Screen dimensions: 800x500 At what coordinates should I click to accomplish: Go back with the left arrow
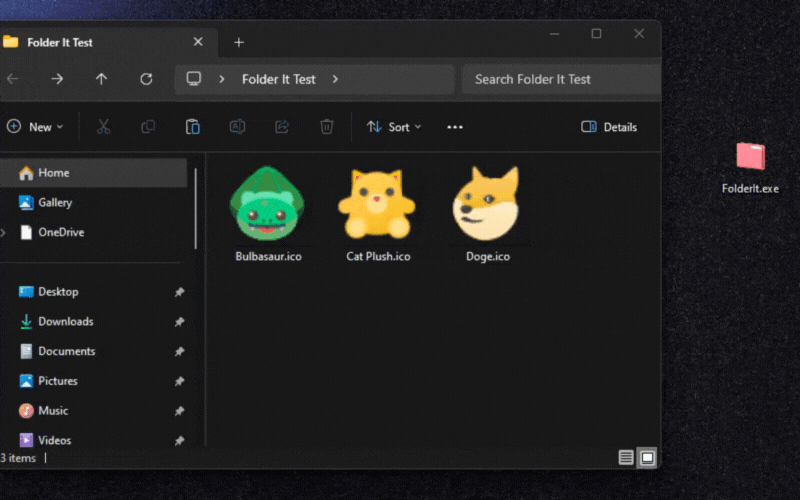click(x=13, y=79)
